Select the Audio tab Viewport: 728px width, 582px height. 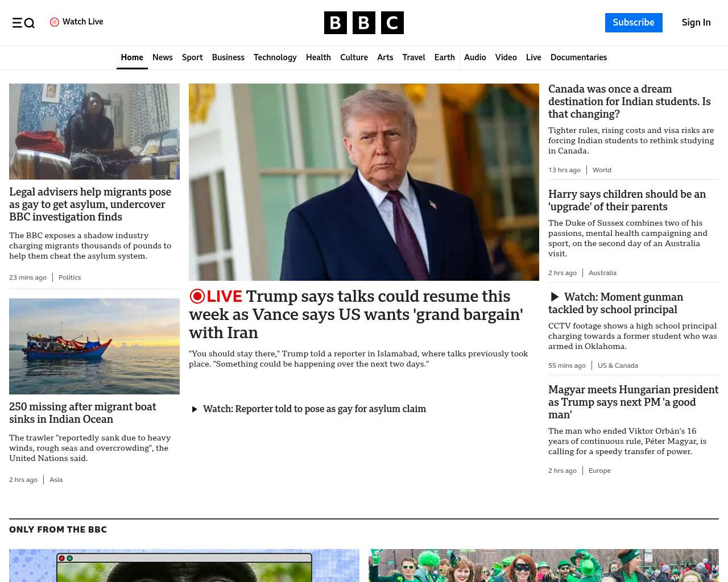(475, 57)
